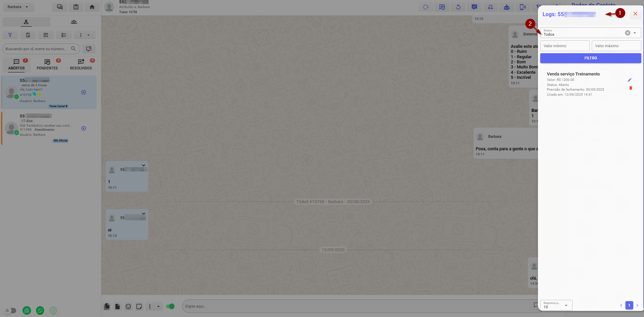Screen dimensions: 644x317
Task: Click the home icon in top bar
Action: click(x=92, y=7)
